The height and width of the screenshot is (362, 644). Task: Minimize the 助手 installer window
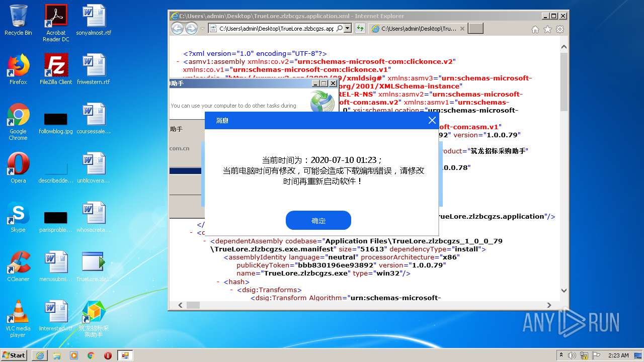pos(314,83)
